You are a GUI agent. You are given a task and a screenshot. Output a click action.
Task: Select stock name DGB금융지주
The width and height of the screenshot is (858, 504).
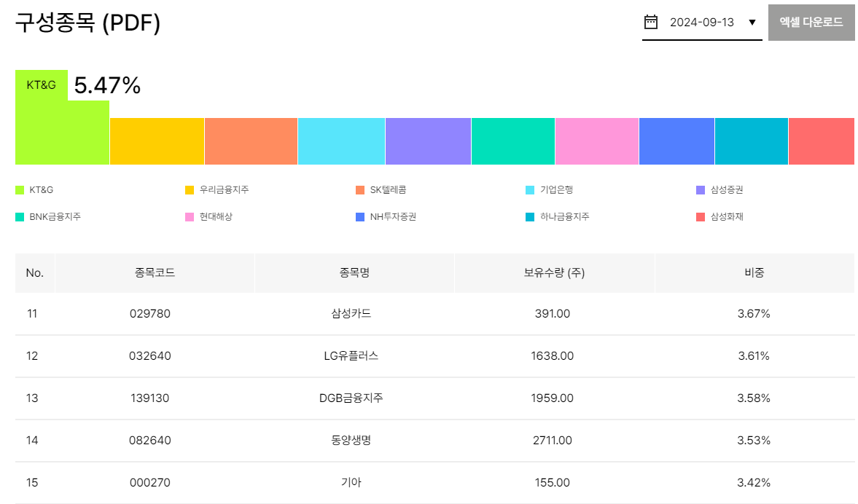pyautogui.click(x=351, y=398)
